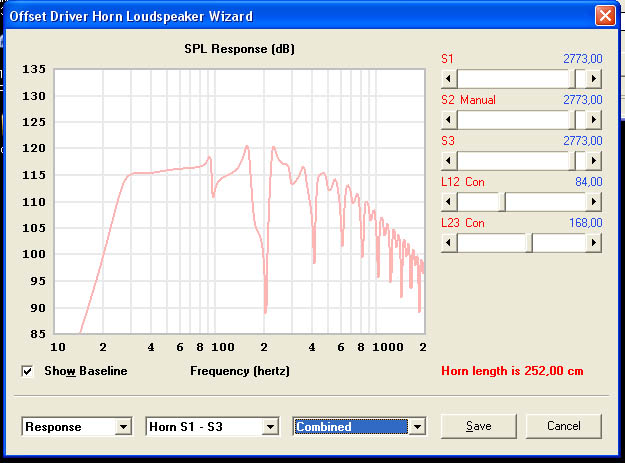Click the SPL Response (dB) chart title
Viewport: 625px width, 463px height.
coord(239,49)
